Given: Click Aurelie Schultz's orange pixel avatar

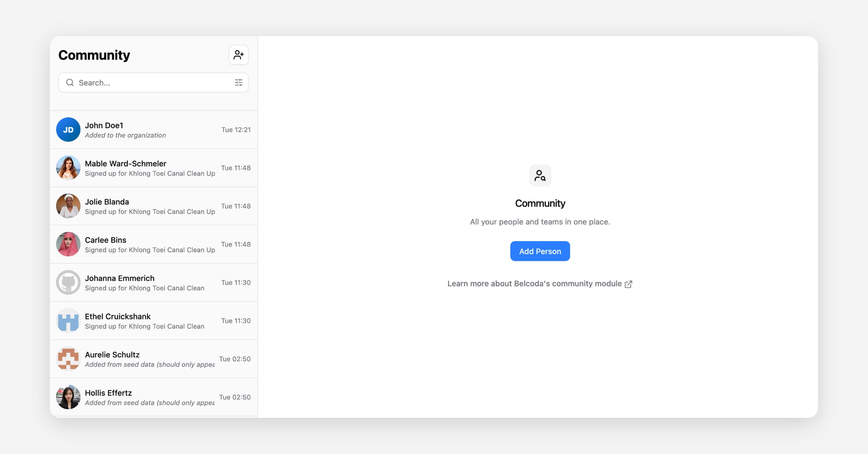Looking at the screenshot, I should click(68, 359).
